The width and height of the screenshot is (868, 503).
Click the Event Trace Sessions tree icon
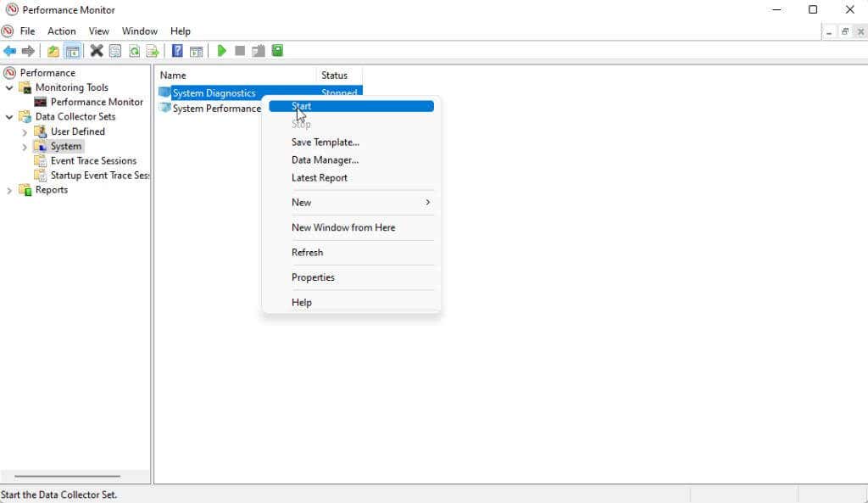[x=41, y=160]
